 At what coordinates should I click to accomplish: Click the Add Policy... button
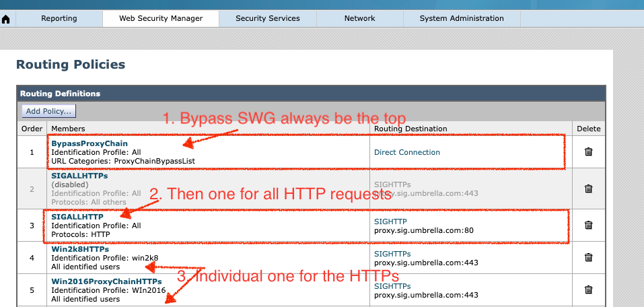point(48,111)
